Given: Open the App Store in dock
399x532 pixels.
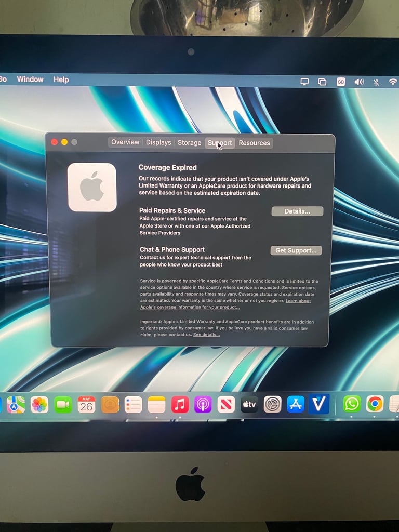Looking at the screenshot, I should (296, 404).
